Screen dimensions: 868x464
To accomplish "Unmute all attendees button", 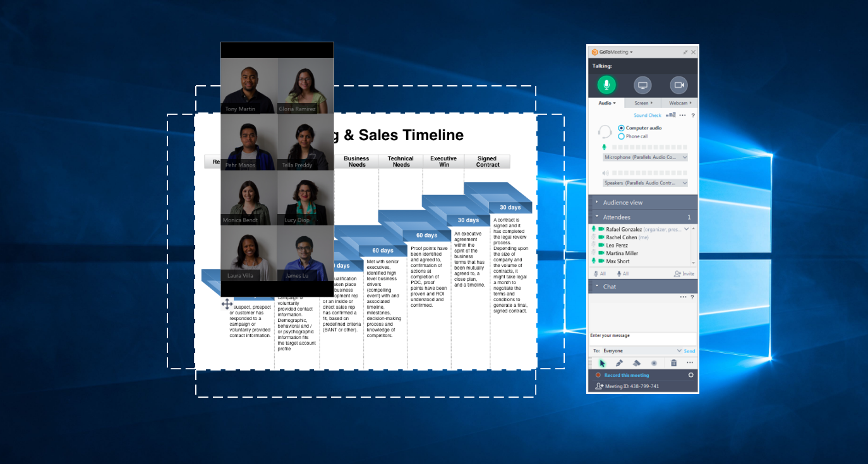I will pyautogui.click(x=623, y=273).
